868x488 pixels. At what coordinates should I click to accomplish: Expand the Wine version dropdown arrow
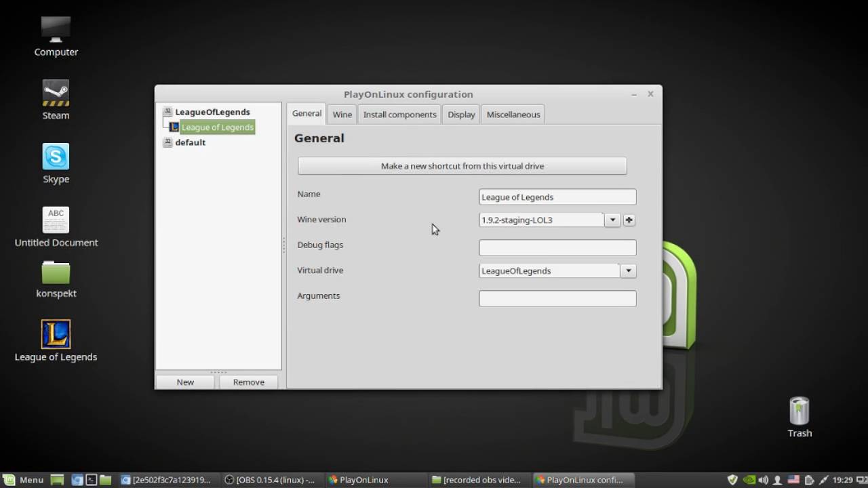click(612, 220)
